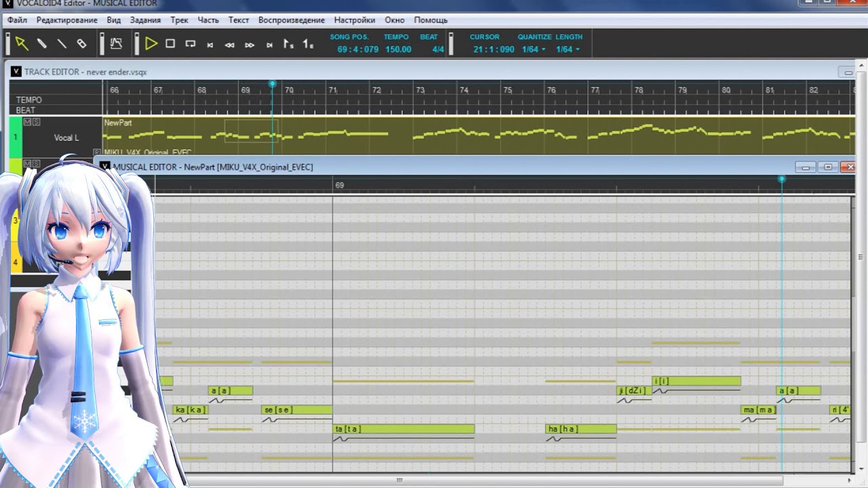The image size is (868, 488).
Task: Select the line tool
Action: coord(62,44)
